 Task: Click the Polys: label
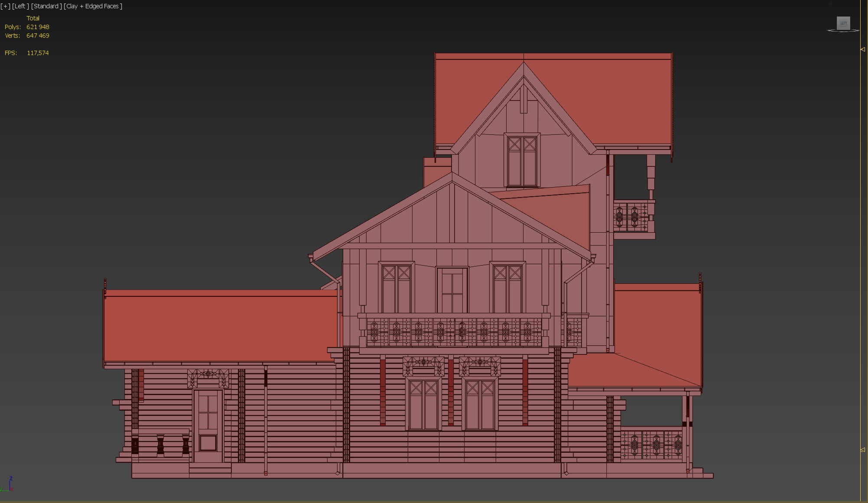[x=13, y=27]
